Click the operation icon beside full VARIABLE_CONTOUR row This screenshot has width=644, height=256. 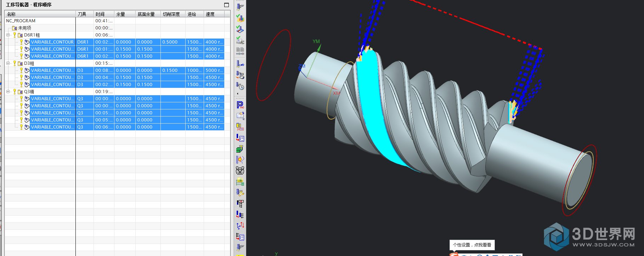[x=27, y=42]
